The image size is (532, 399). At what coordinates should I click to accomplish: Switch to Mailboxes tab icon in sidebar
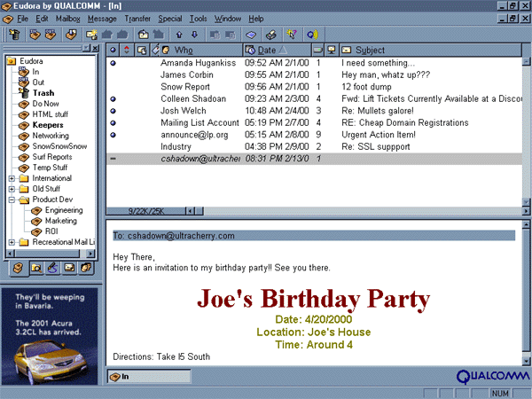[x=19, y=269]
